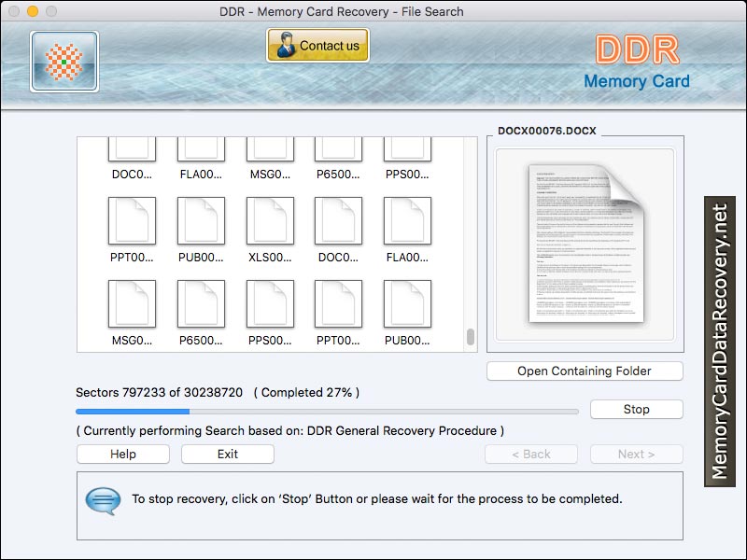Open Containing Folder of recovered file
This screenshot has width=747, height=560.
584,371
